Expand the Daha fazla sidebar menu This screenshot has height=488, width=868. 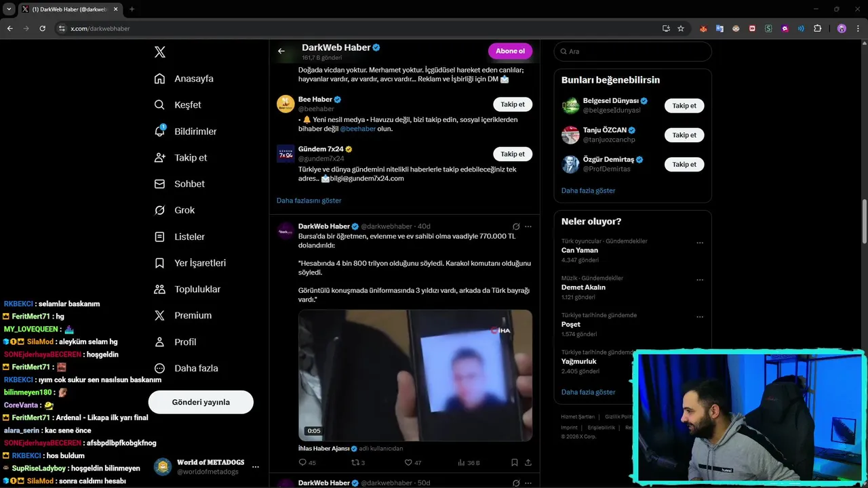[x=186, y=368]
